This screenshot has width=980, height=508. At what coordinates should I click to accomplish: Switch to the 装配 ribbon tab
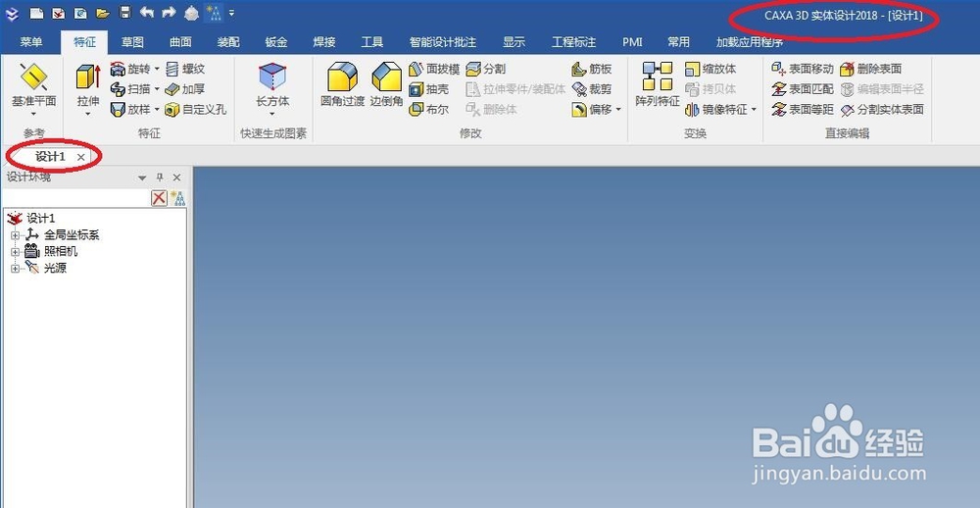[228, 42]
